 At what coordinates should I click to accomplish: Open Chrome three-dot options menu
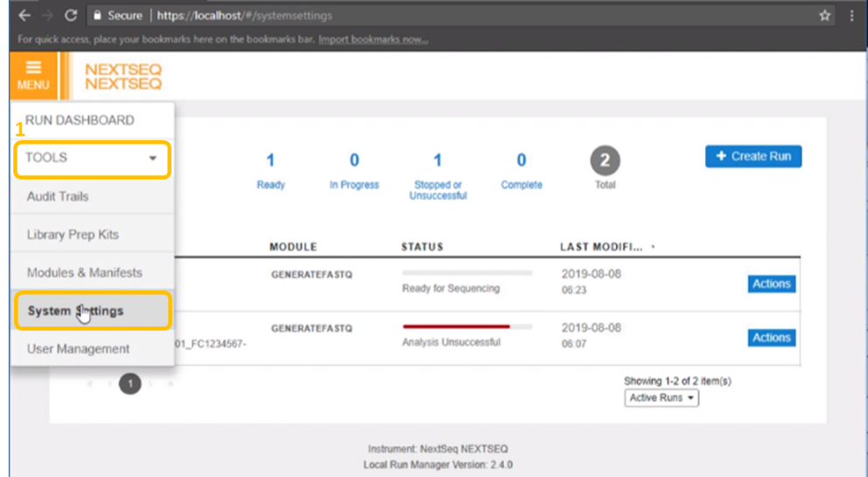851,16
